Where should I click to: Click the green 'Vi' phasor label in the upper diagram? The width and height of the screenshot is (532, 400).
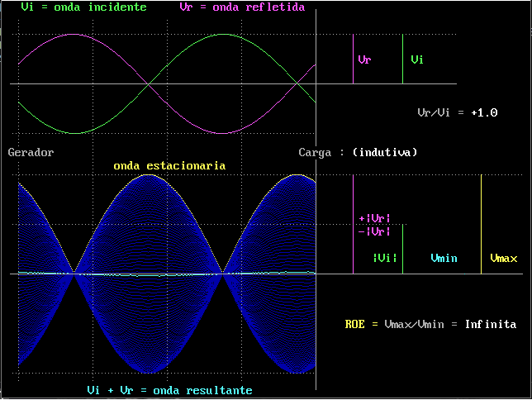click(417, 60)
